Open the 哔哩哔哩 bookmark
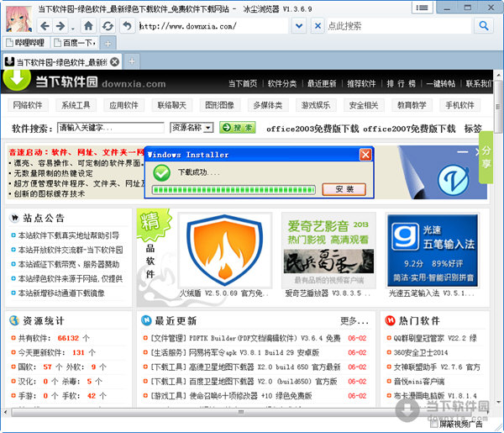 point(26,43)
